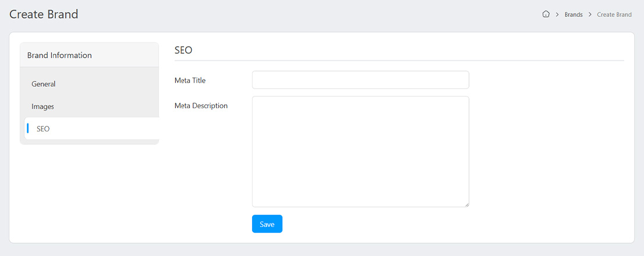644x256 pixels.
Task: Select the SEO tab in Brand Information
Action: [x=43, y=129]
